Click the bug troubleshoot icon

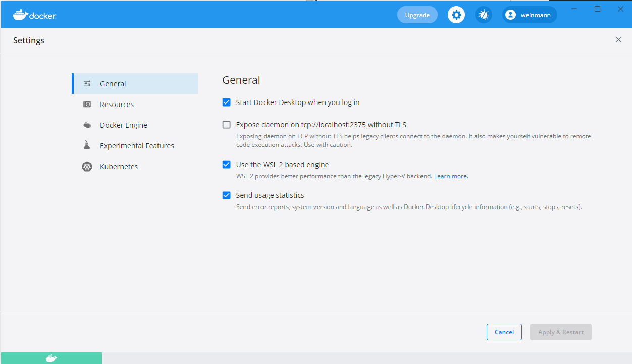tap(484, 15)
